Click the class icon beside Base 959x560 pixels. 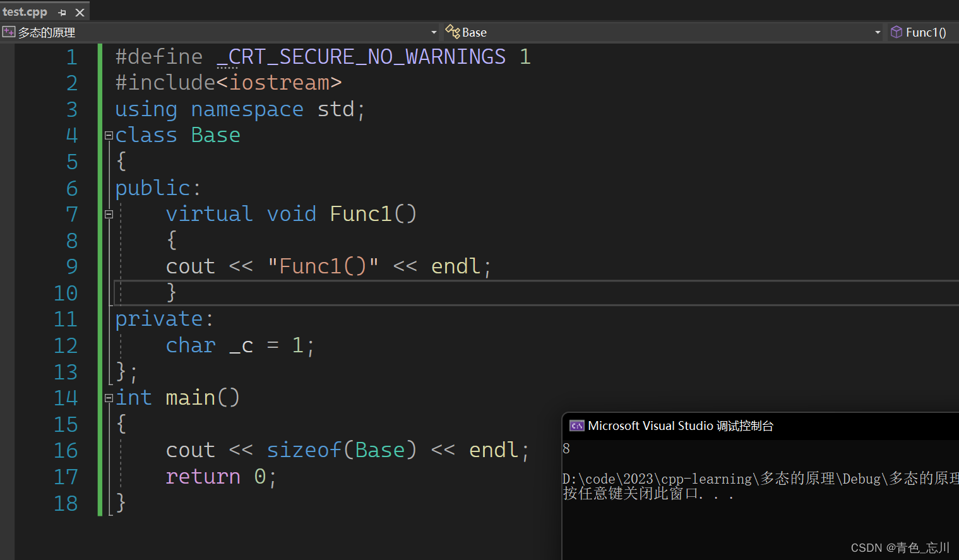(x=453, y=32)
